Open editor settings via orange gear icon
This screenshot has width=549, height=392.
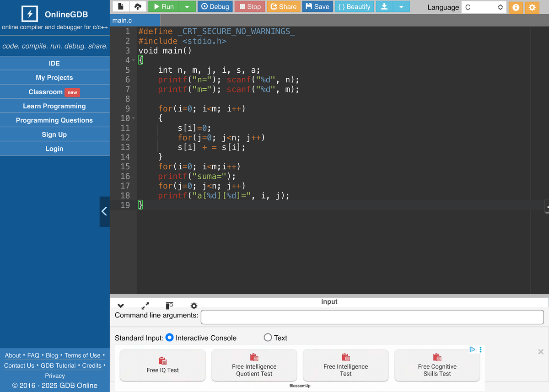(532, 7)
